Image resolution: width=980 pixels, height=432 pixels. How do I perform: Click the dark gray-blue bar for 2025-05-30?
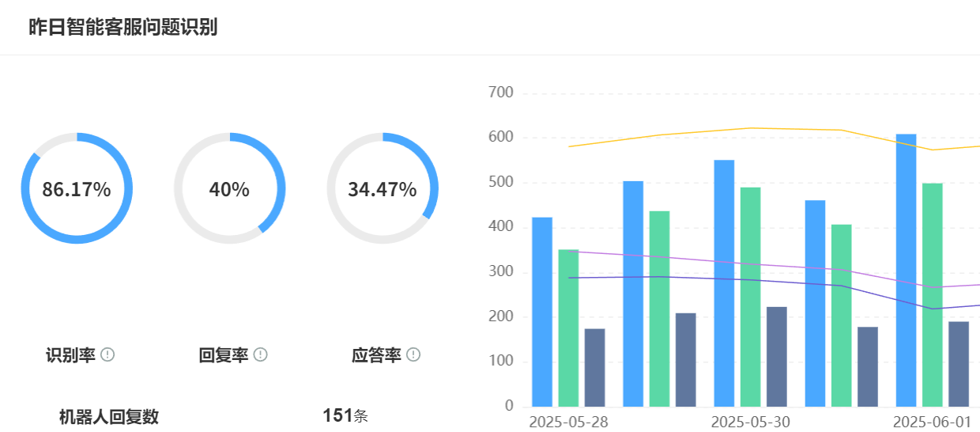[x=776, y=357]
